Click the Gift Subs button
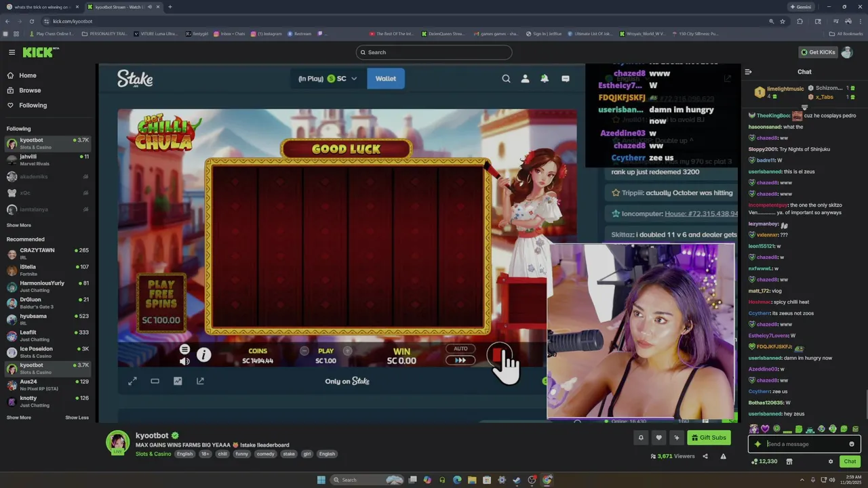Viewport: 868px width, 488px height. 709,438
